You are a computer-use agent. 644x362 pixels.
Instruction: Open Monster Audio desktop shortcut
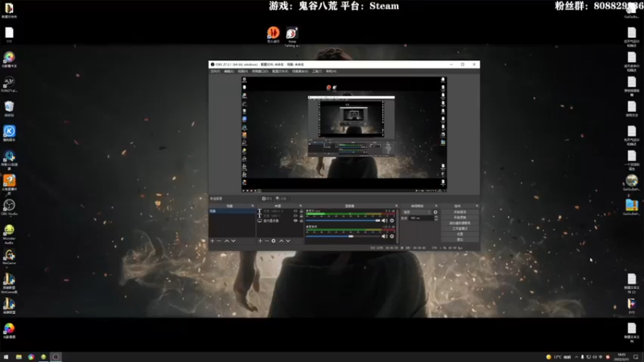point(9,234)
